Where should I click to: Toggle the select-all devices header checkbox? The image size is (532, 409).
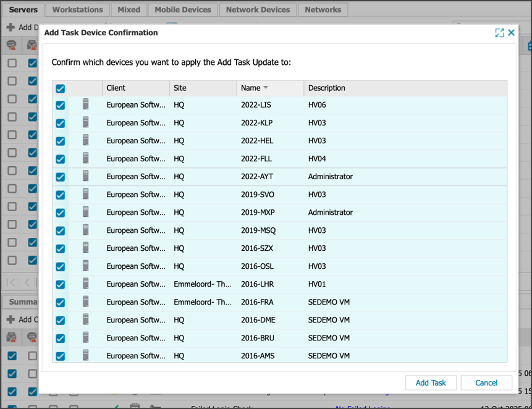[61, 88]
